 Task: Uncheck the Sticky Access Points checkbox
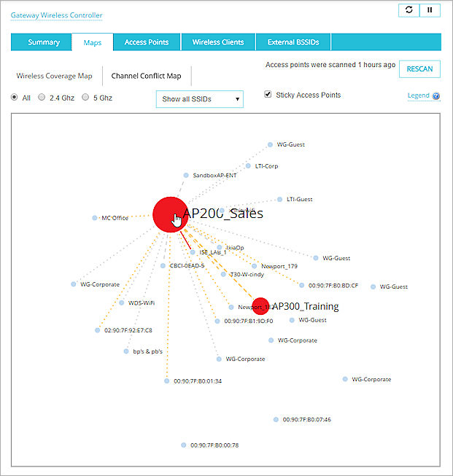(x=268, y=95)
